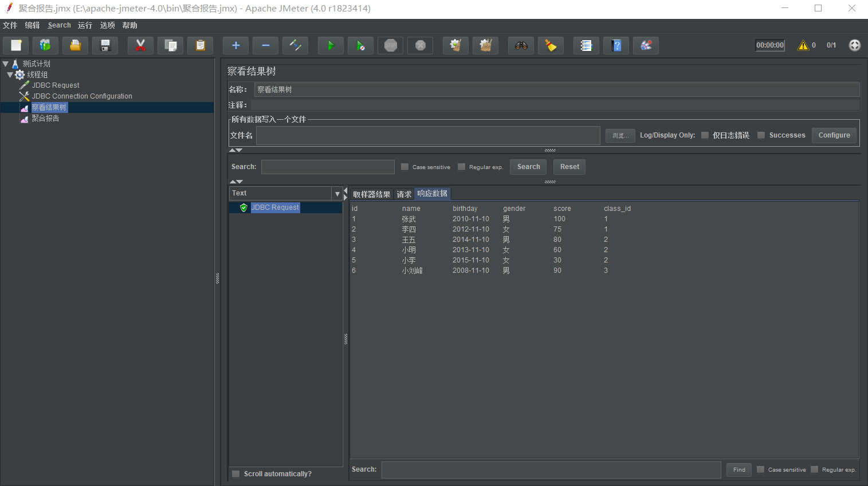The height and width of the screenshot is (486, 868).
Task: Click the Find button
Action: click(x=739, y=470)
